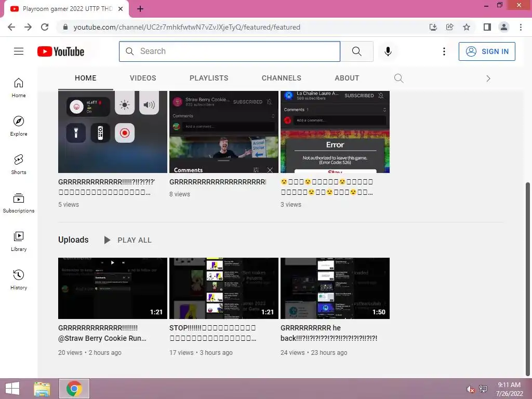The height and width of the screenshot is (399, 532).
Task: Open the 8 views GRRRRR video title
Action: click(218, 182)
